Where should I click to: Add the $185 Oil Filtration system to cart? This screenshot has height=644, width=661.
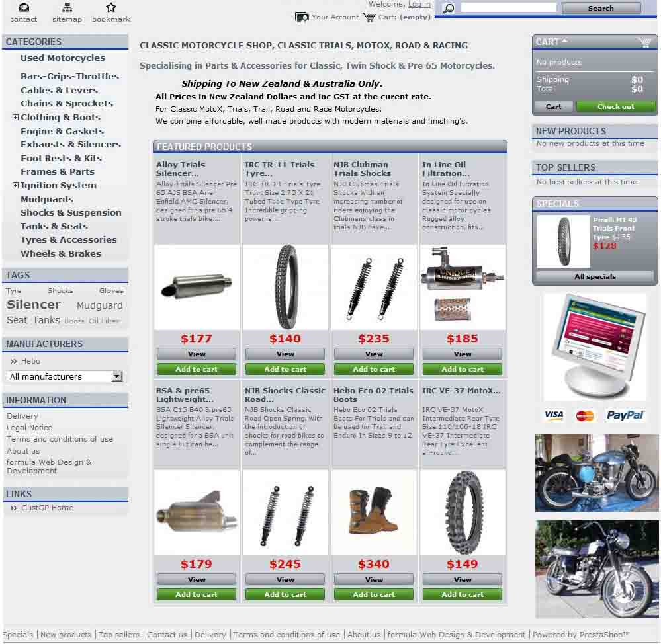pos(463,369)
